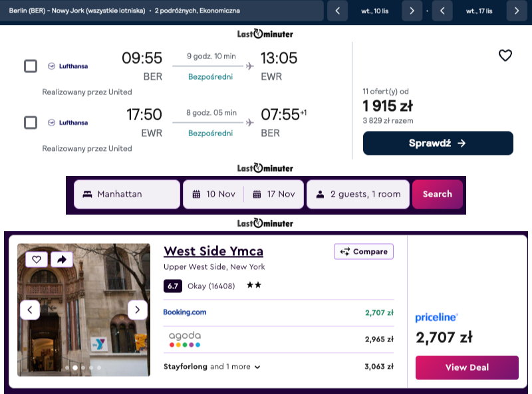This screenshot has height=394, width=532.
Task: Go to next return date after wt., 17 lis
Action: (517, 11)
